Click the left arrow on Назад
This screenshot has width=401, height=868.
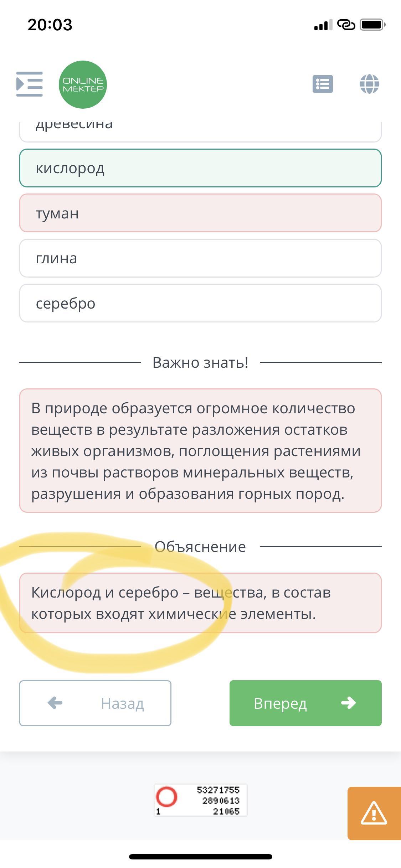(55, 703)
